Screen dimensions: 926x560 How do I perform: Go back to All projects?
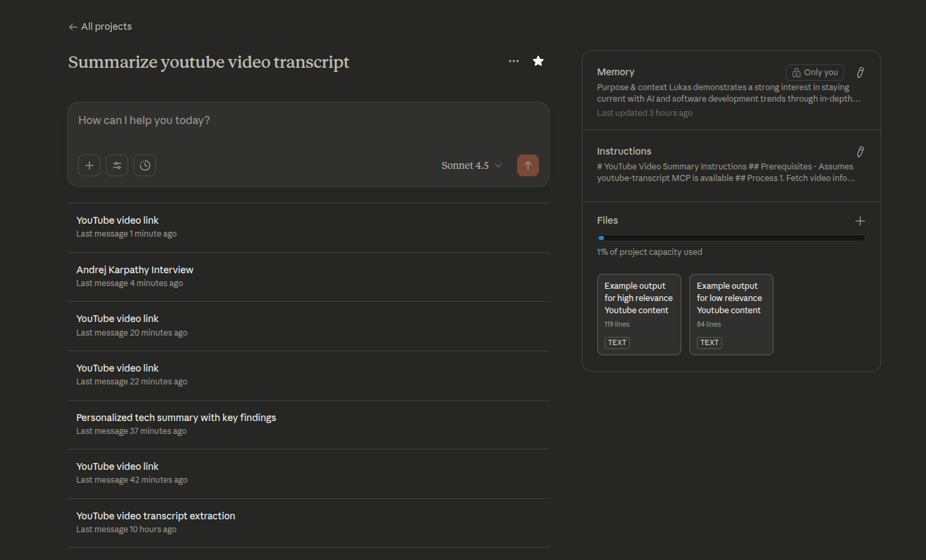[x=100, y=26]
